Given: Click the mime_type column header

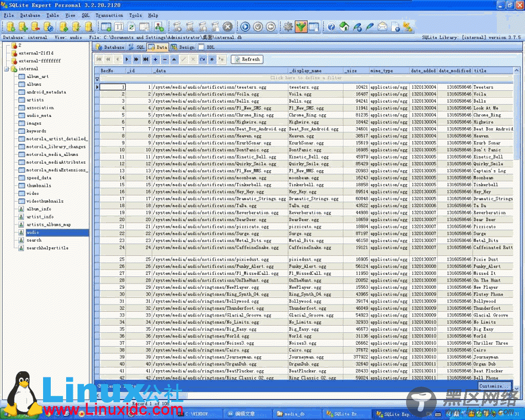Looking at the screenshot, I should pyautogui.click(x=389, y=71).
